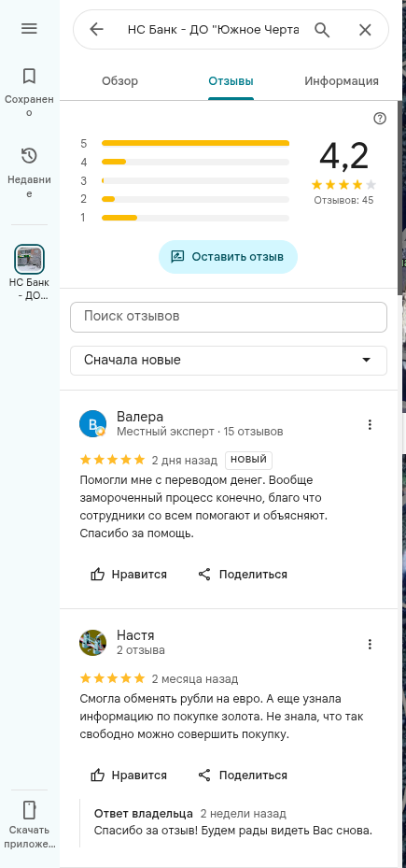This screenshot has height=868, width=406.
Task: Click the five-star rating in Валера's review
Action: click(x=112, y=460)
